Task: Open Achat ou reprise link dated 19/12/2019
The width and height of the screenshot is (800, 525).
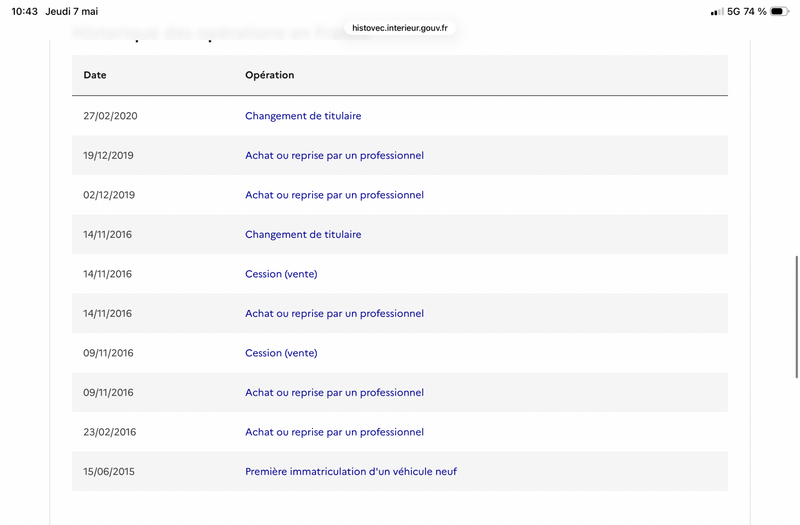Action: [x=334, y=155]
